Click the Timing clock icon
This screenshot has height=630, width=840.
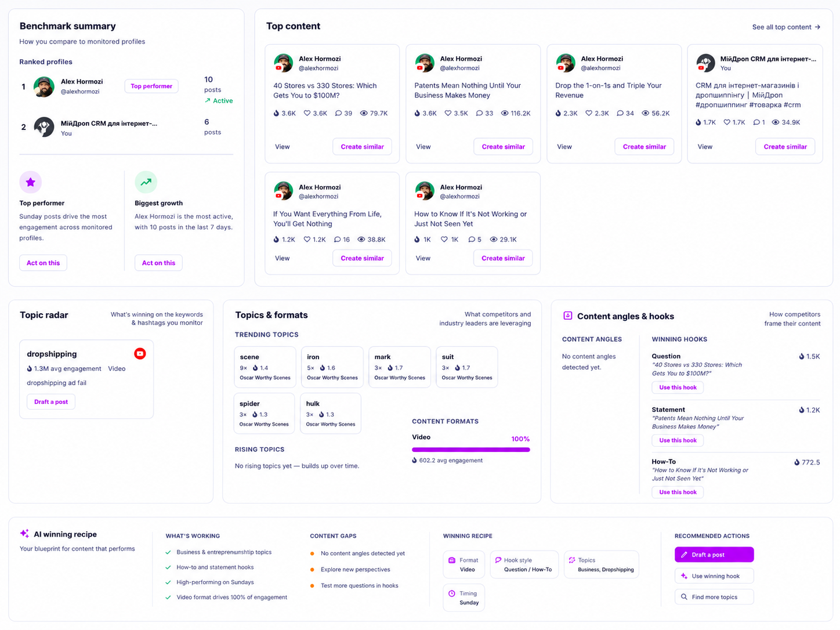(452, 593)
